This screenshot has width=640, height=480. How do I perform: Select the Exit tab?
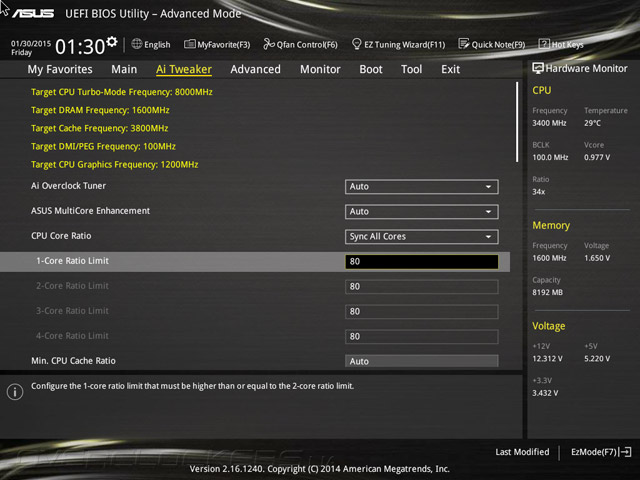[450, 69]
